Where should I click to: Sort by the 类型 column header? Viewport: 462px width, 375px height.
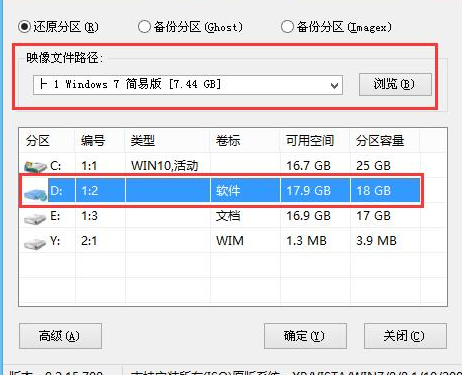coord(143,141)
